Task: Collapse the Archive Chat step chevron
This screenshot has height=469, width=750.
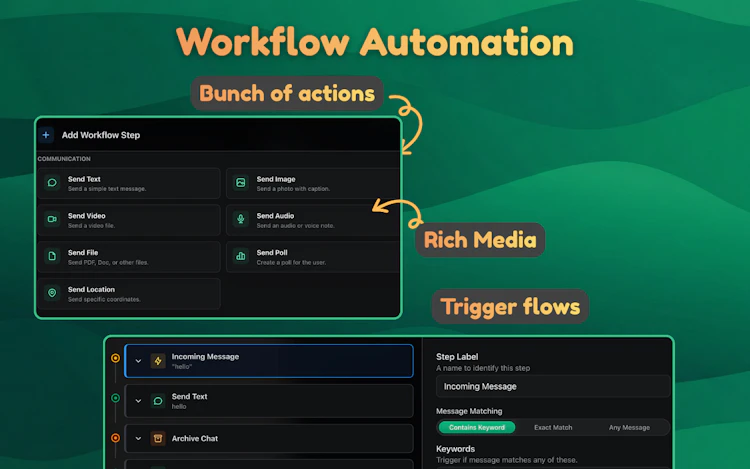Action: (x=138, y=438)
